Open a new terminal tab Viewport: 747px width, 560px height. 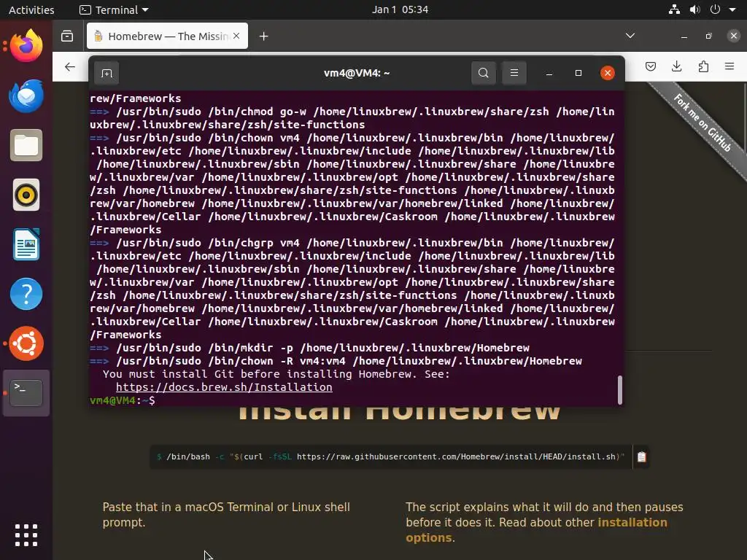(x=107, y=73)
